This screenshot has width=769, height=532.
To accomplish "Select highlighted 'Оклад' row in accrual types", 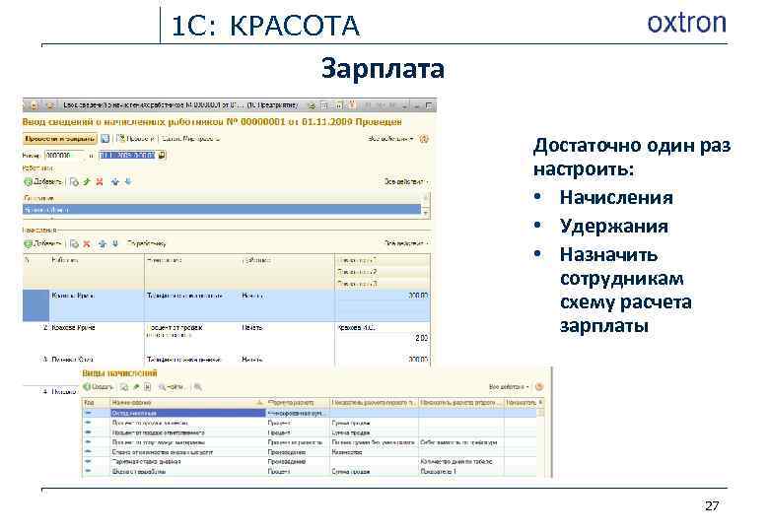I will pyautogui.click(x=310, y=413).
